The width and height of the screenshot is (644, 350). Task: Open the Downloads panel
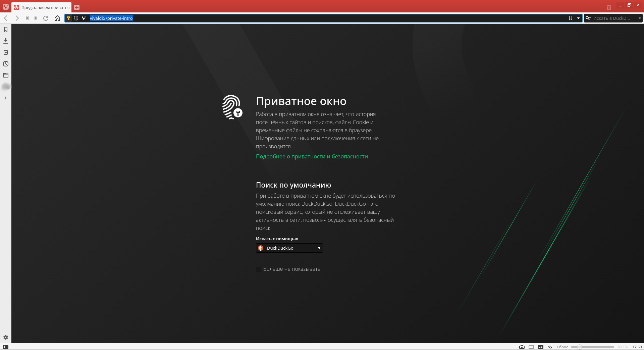point(6,41)
